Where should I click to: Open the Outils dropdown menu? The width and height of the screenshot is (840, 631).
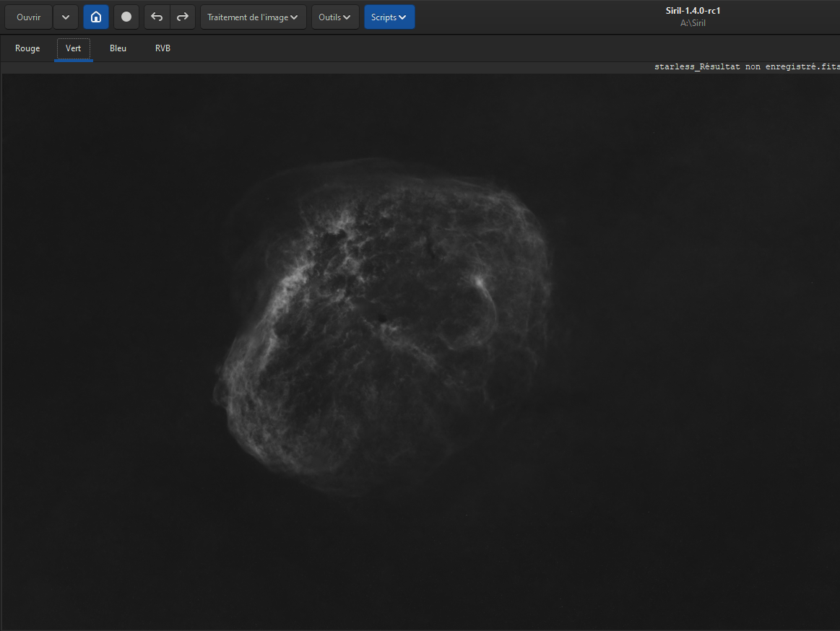[335, 17]
